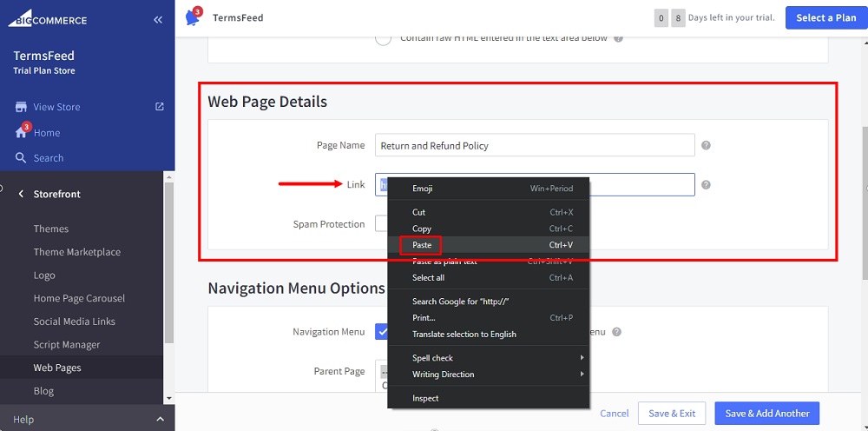Screen dimensions: 868x431
Task: Open help icon beside Navigation Menu option
Action: [x=616, y=332]
